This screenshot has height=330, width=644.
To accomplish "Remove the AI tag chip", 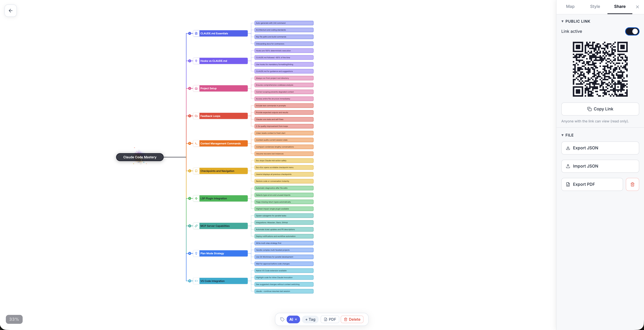I will click(x=296, y=319).
